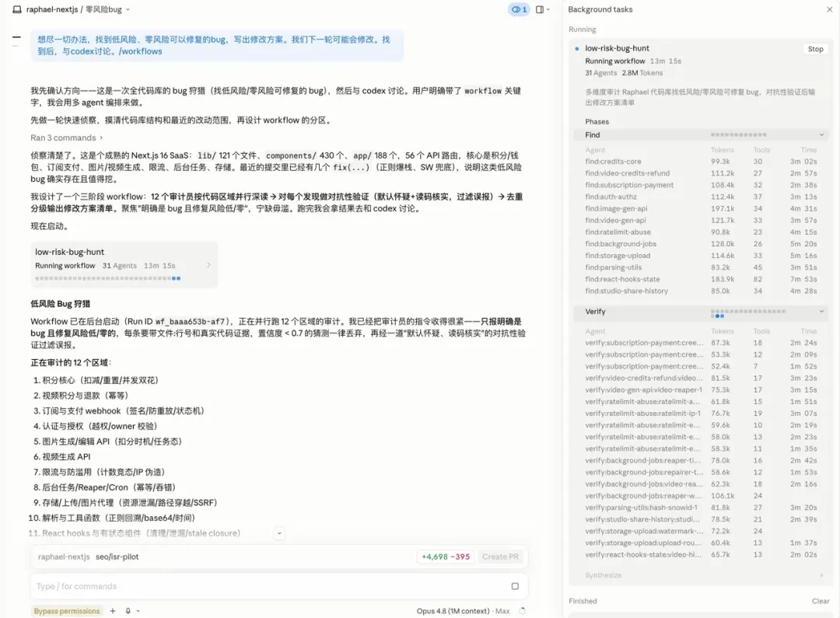Click the microphone icon in bottom bar

coord(128,610)
